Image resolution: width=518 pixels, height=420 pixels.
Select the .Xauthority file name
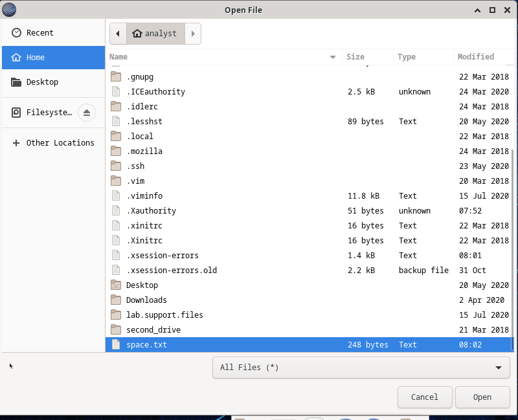tap(152, 210)
